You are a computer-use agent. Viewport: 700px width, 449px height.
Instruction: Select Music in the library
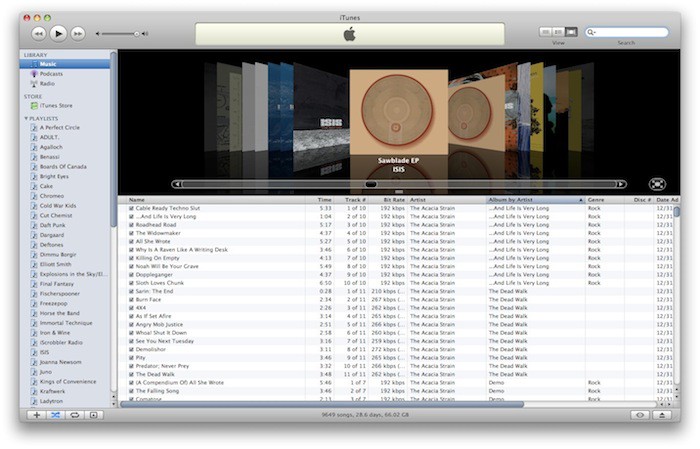[65, 64]
